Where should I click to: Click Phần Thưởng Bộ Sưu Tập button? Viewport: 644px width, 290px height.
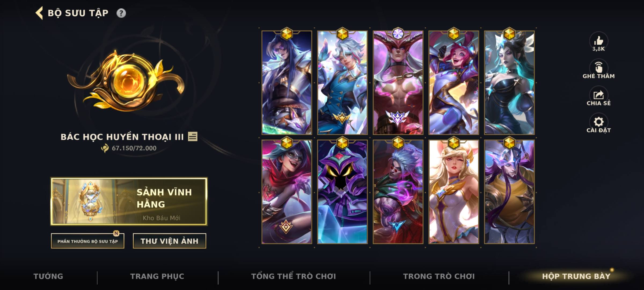click(88, 241)
